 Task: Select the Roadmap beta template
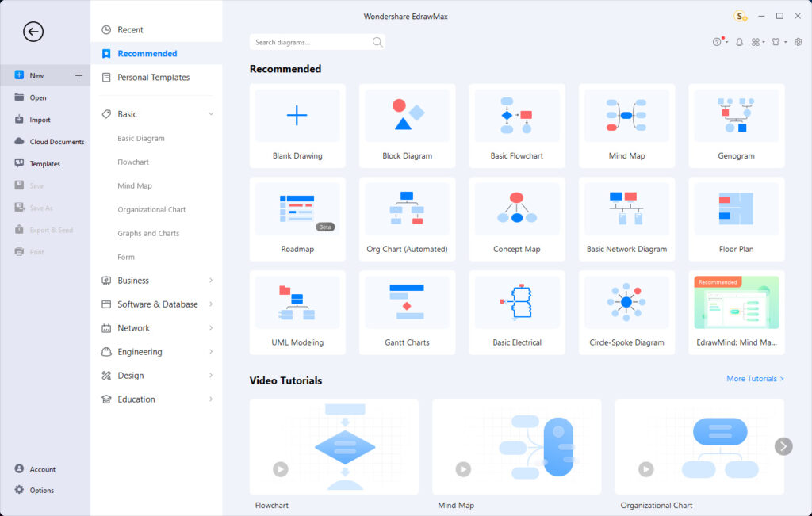pos(297,219)
